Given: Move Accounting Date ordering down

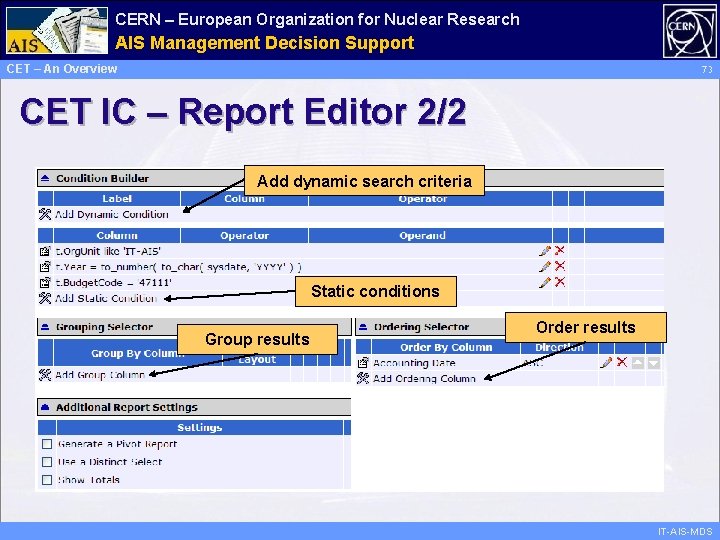Looking at the screenshot, I should point(654,363).
